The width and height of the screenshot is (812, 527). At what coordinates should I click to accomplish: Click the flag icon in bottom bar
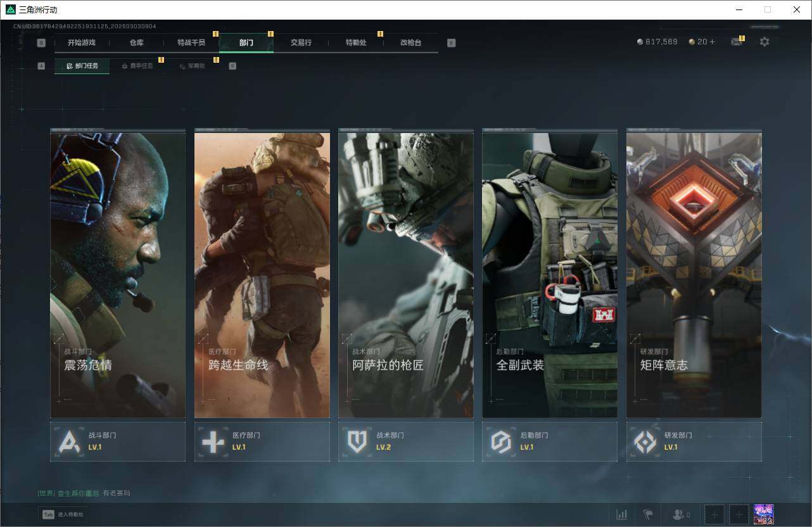(647, 514)
